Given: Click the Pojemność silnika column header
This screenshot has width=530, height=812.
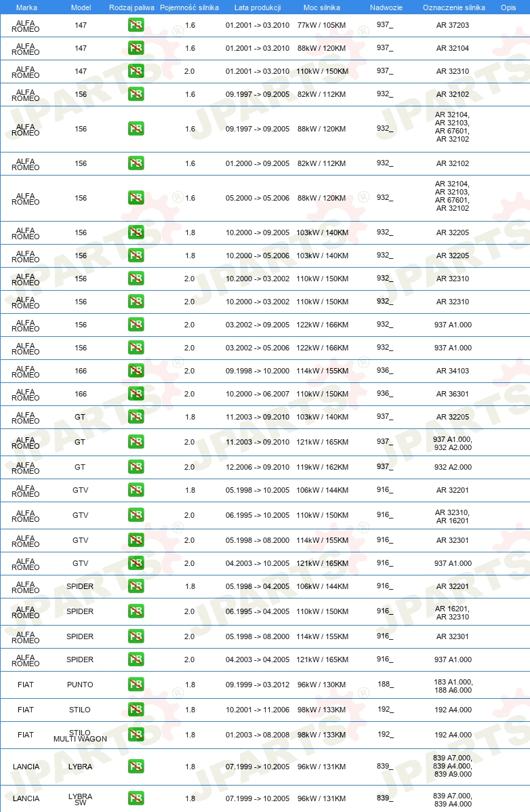Looking at the screenshot, I should click(x=190, y=7).
